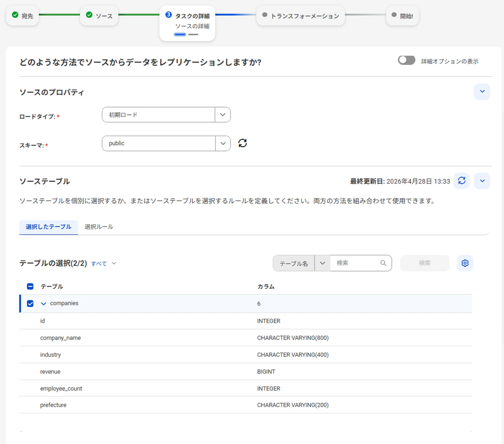Go to the トランスフォーメーション step

301,16
